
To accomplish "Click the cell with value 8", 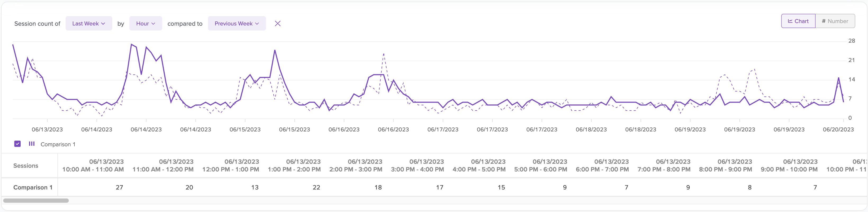I will click(x=750, y=187).
